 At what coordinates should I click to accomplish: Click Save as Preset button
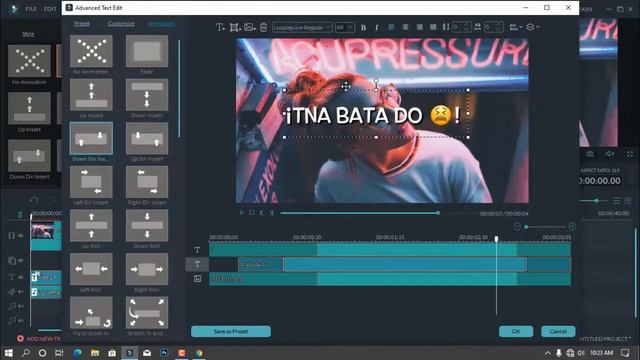coord(231,331)
